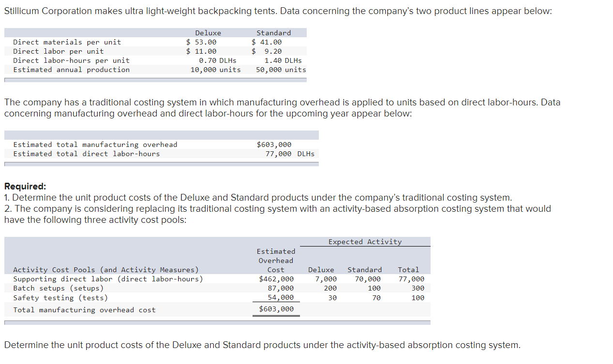Click the 'Estimated total manufacturing overhead' label

[x=95, y=145]
